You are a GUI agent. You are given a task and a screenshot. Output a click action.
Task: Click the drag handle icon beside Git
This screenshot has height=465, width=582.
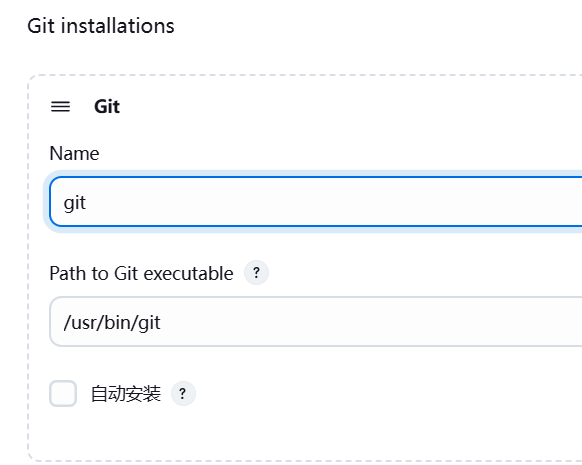(x=61, y=107)
